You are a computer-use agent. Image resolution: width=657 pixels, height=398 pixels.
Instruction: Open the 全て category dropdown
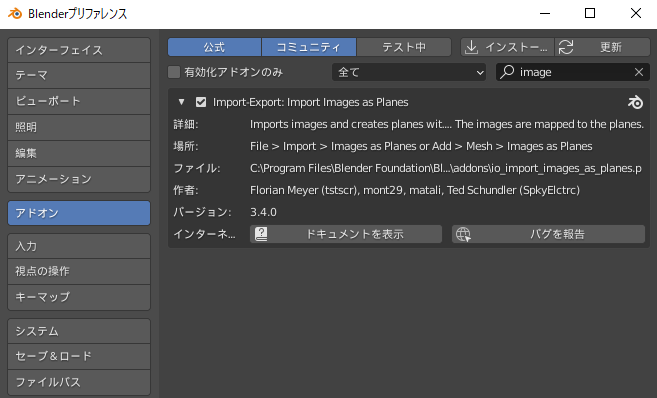click(409, 72)
